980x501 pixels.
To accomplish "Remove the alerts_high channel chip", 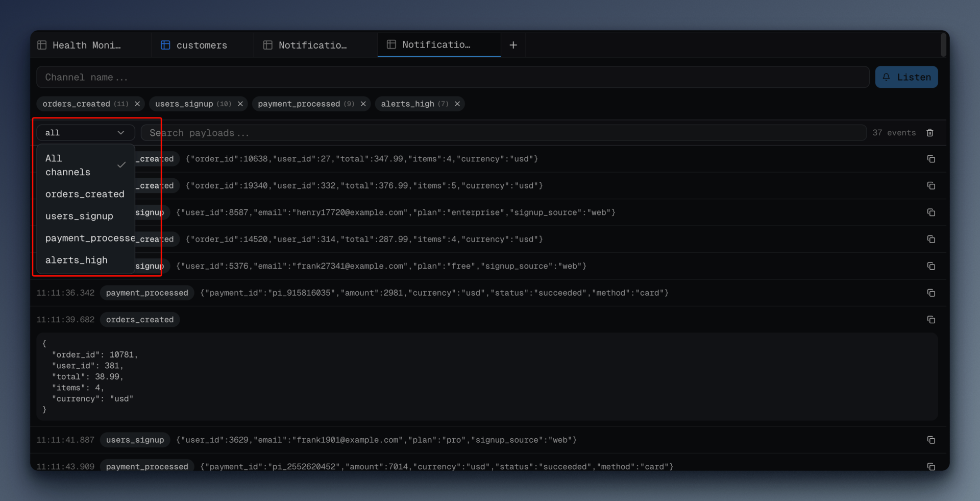I will [457, 104].
